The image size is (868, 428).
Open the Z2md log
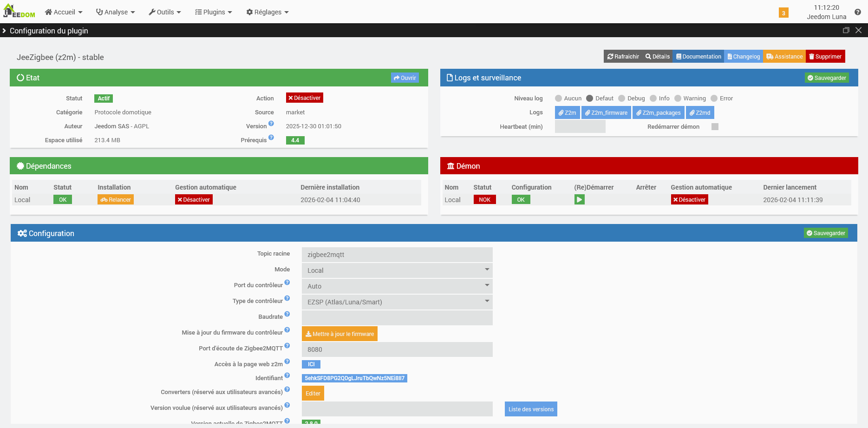coord(700,112)
